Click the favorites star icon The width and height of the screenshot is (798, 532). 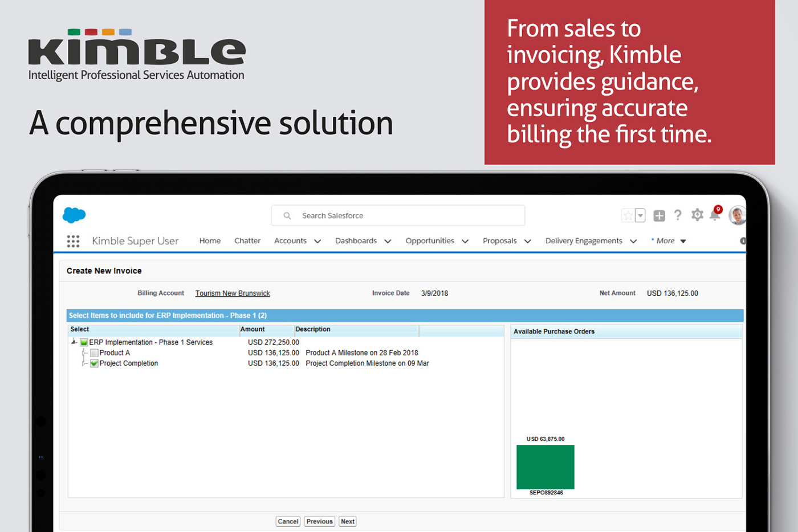pos(628,215)
